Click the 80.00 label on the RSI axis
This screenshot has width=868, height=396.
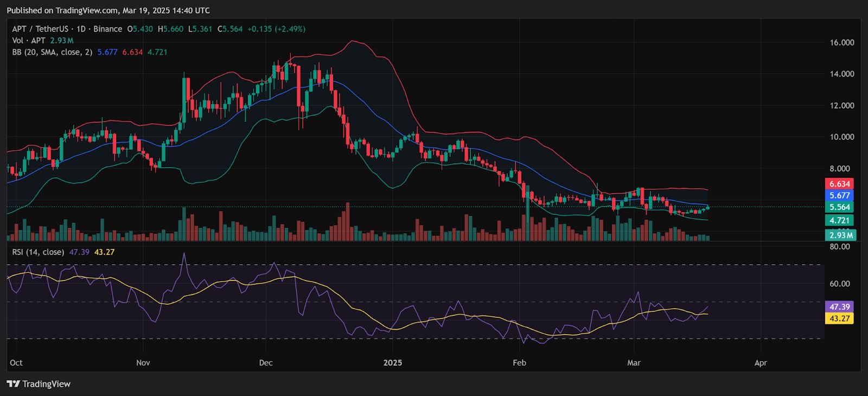[840, 246]
